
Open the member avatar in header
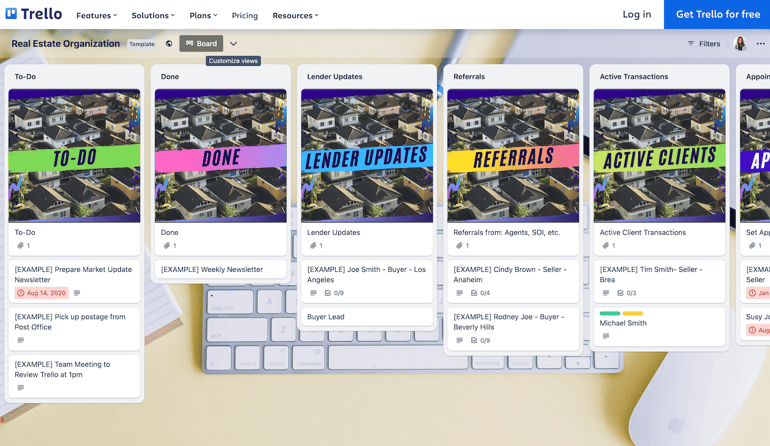pos(740,44)
